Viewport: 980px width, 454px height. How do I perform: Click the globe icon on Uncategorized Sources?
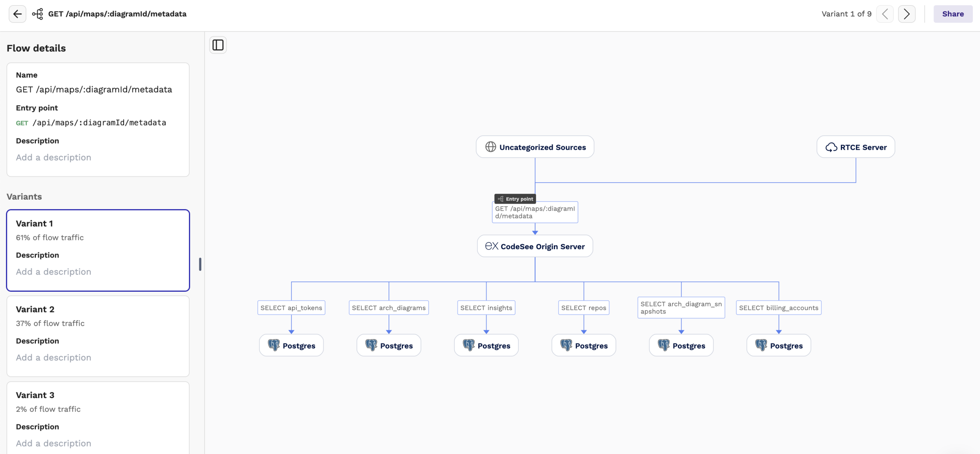click(490, 147)
